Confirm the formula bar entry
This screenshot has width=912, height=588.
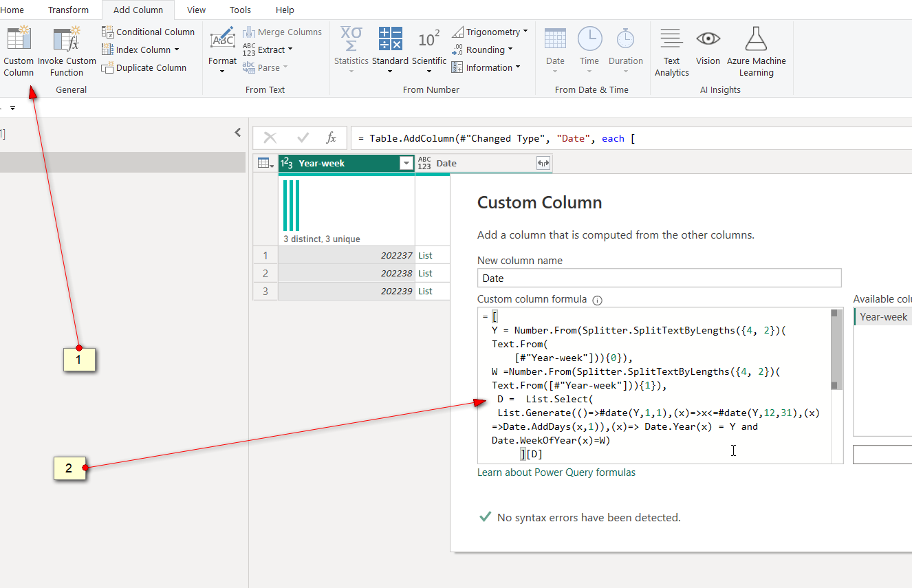click(x=302, y=138)
